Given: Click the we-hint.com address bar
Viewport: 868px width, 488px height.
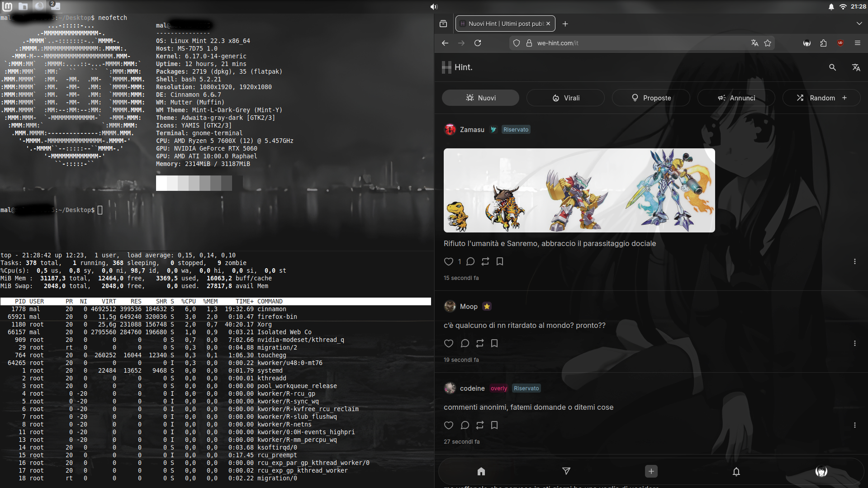Looking at the screenshot, I should point(633,43).
